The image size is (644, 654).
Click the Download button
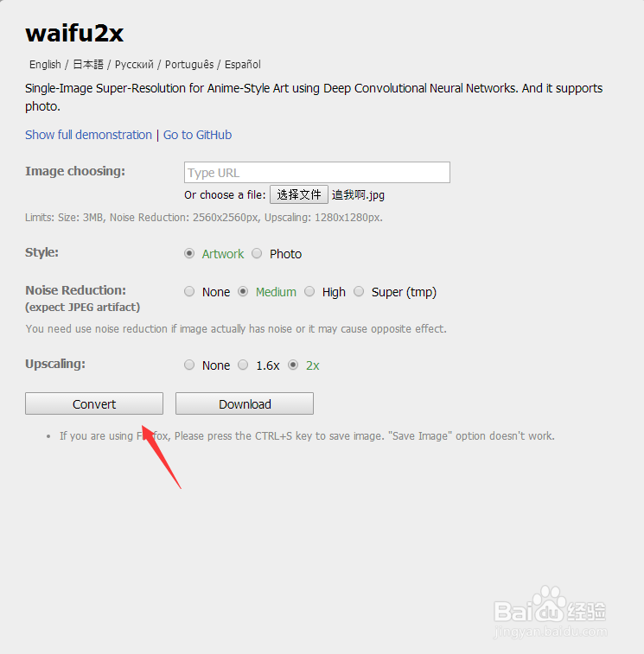click(245, 403)
